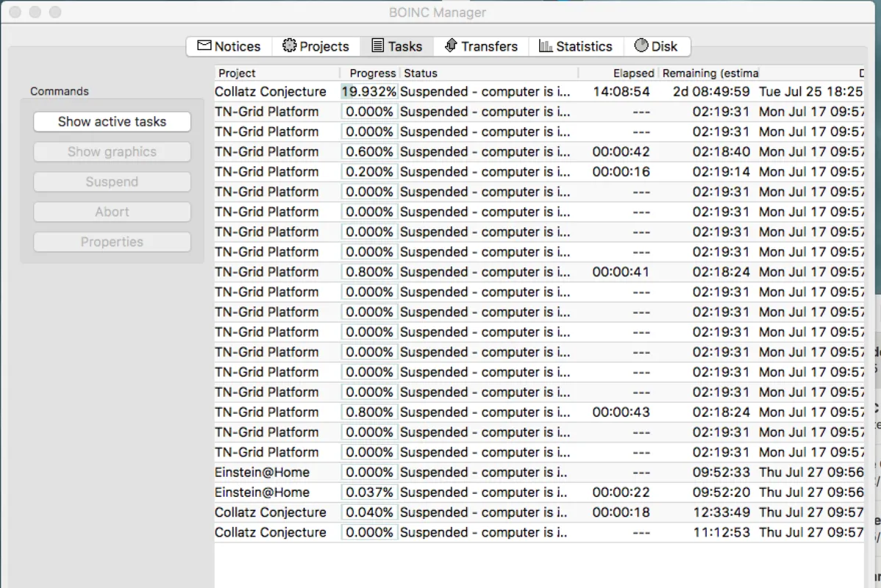Click the 0.040% progress cell
Image resolution: width=881 pixels, height=588 pixels.
pos(369,513)
